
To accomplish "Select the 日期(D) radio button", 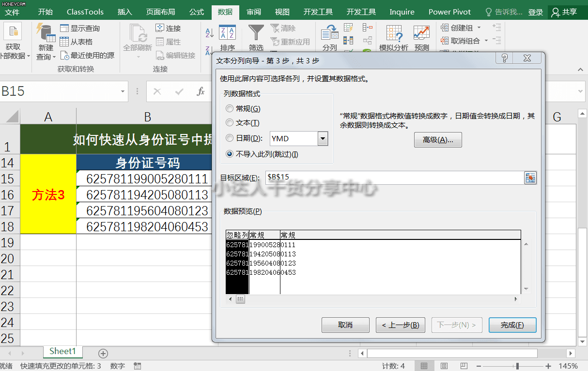I will 230,138.
